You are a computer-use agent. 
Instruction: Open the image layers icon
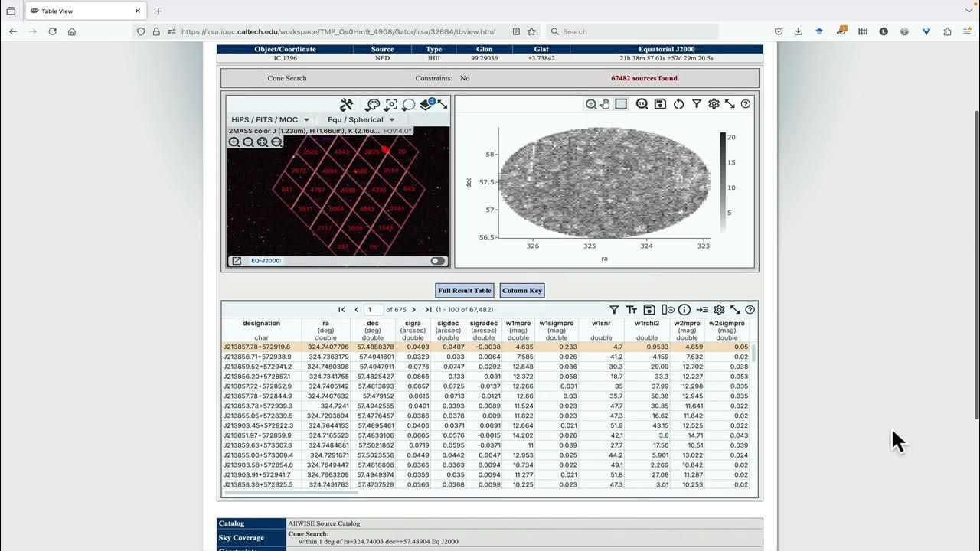[x=426, y=105]
